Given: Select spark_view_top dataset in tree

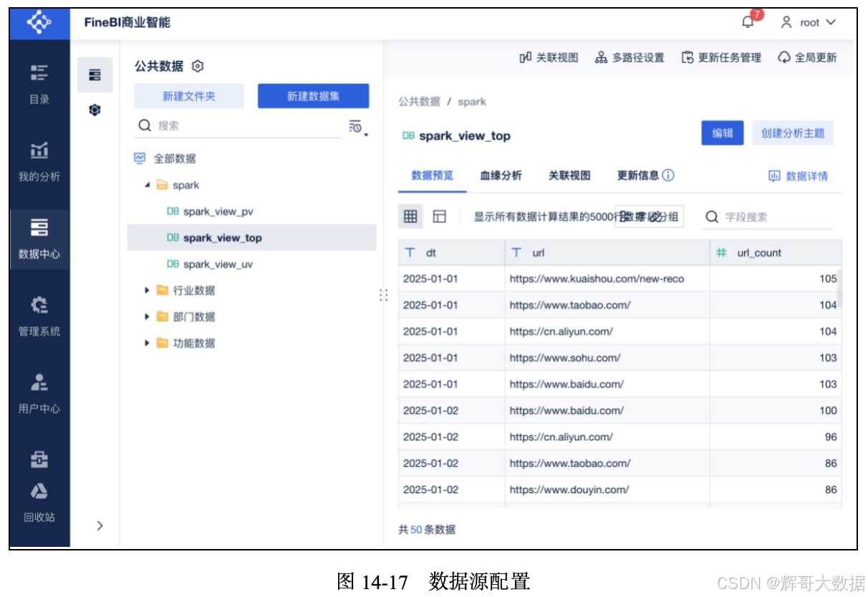Looking at the screenshot, I should click(251, 238).
